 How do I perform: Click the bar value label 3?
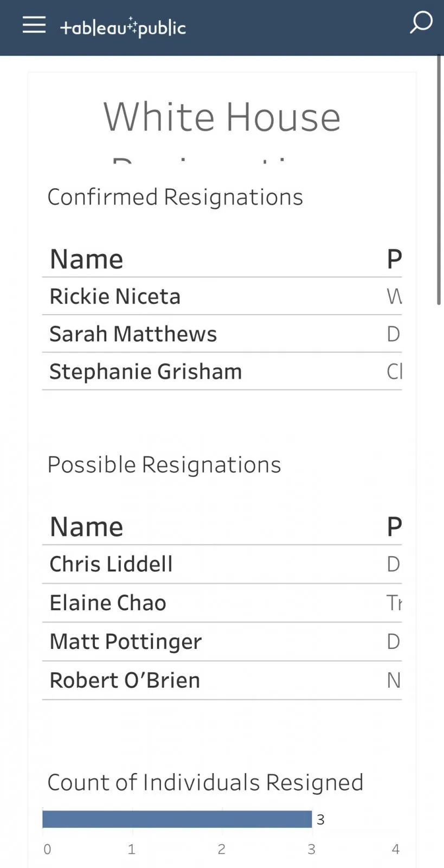point(320,820)
